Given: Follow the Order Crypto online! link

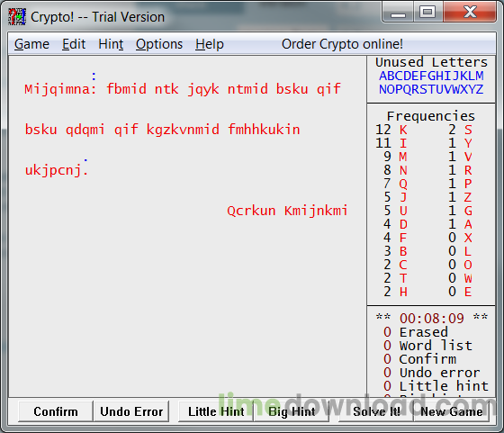Looking at the screenshot, I should tap(342, 44).
